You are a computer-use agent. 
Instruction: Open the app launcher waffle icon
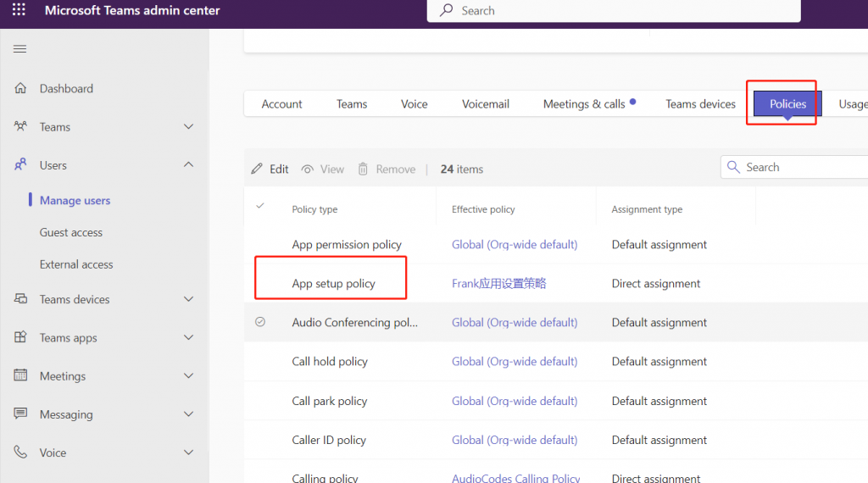pos(19,10)
